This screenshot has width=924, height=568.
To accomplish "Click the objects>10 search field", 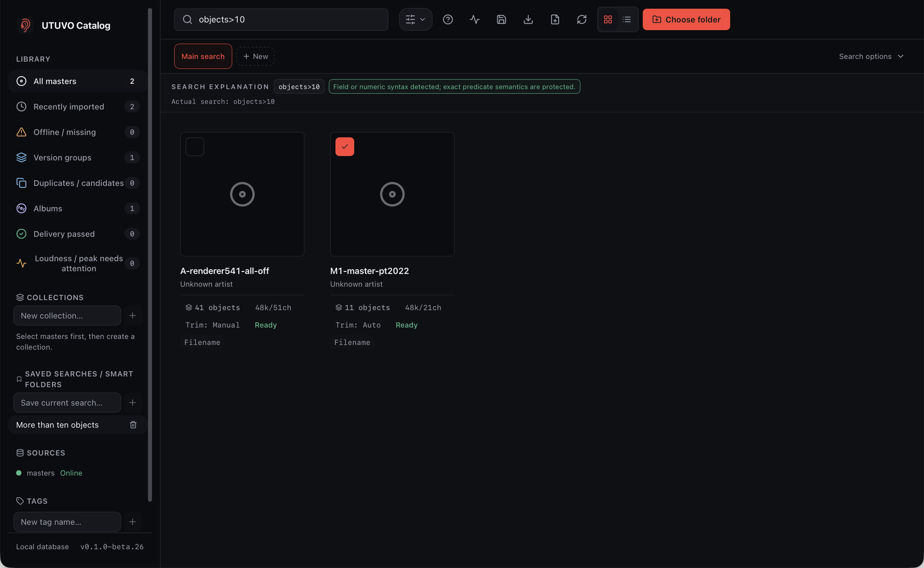I will (281, 19).
